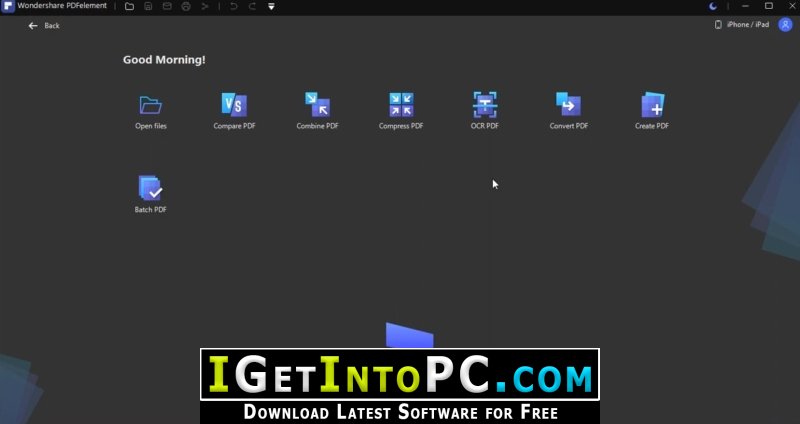Screen dimensions: 800x424
Task: Click the undo arrow in title bar
Action: pyautogui.click(x=234, y=7)
